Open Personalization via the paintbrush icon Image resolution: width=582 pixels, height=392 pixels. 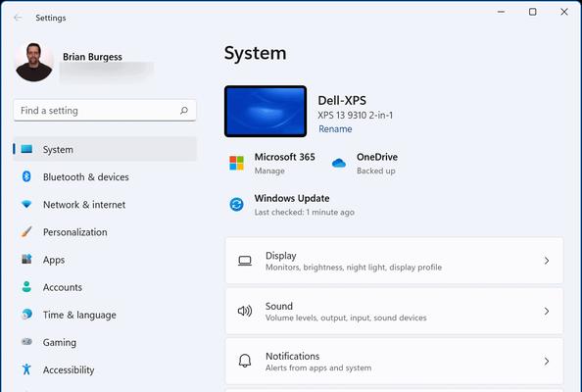26,231
